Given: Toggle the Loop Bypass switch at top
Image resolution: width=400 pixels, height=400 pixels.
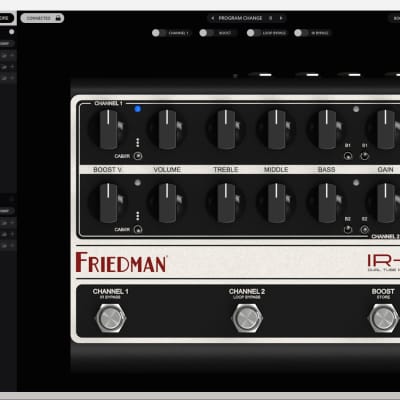Looking at the screenshot, I should click(x=254, y=33).
